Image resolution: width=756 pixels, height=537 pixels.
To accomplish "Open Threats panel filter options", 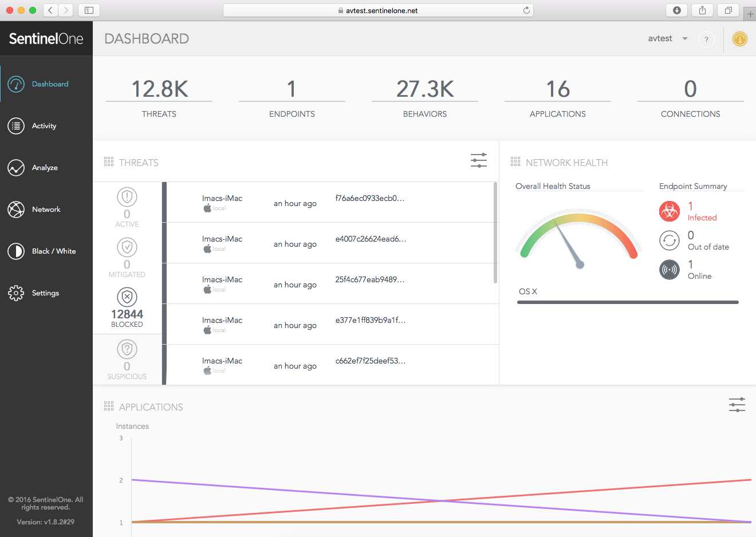I will 478,161.
